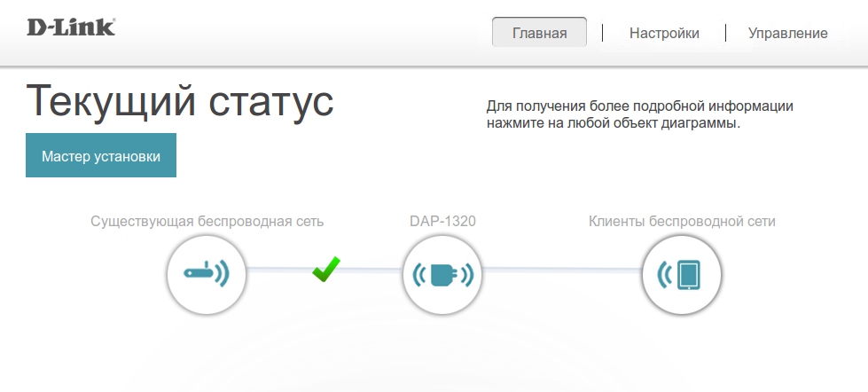Click line connecting DAP-1320 to wireless clients

pyautogui.click(x=561, y=269)
